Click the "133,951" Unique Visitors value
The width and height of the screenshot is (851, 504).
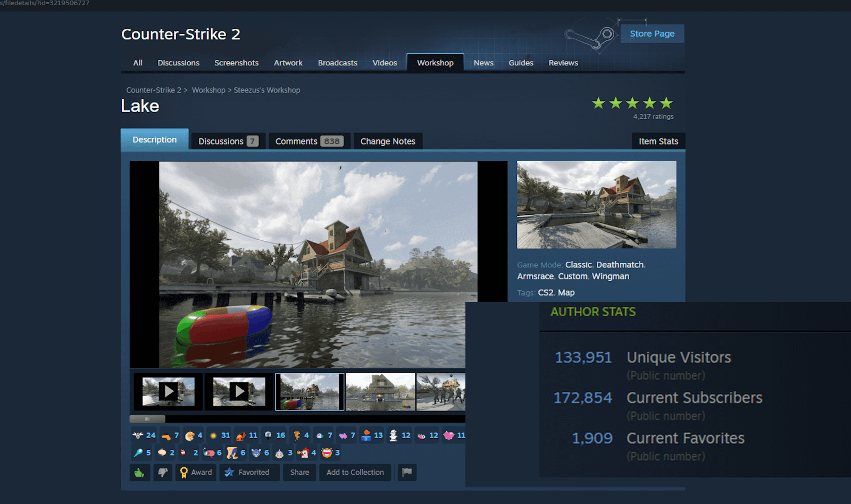tap(583, 357)
